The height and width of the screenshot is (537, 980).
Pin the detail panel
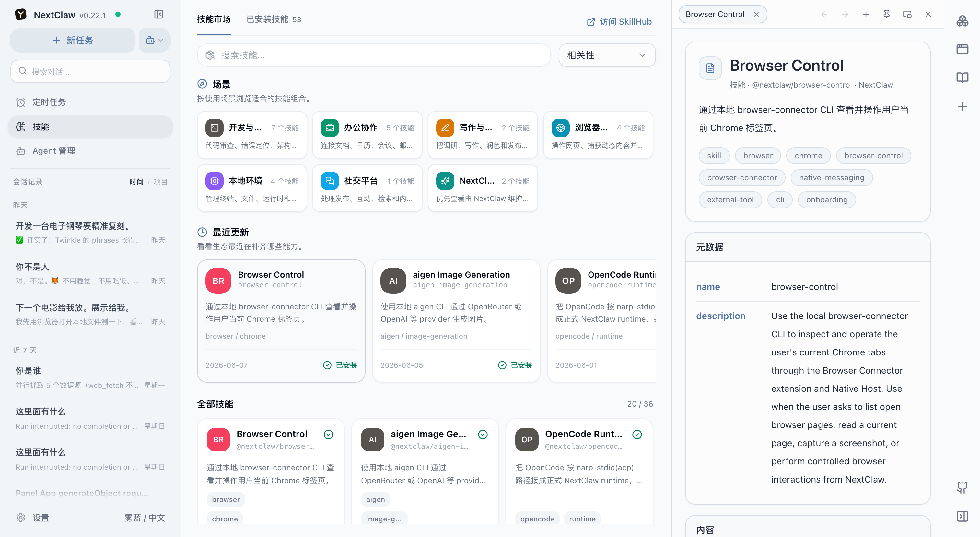tap(886, 15)
